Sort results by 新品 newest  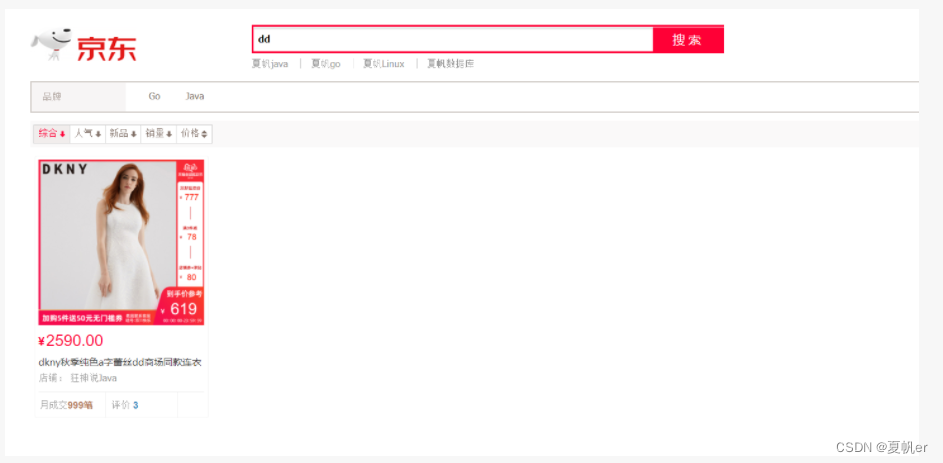click(123, 133)
